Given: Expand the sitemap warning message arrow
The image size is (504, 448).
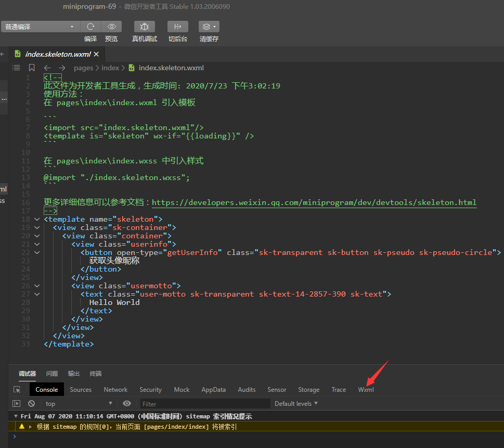Looking at the screenshot, I should pos(31,427).
